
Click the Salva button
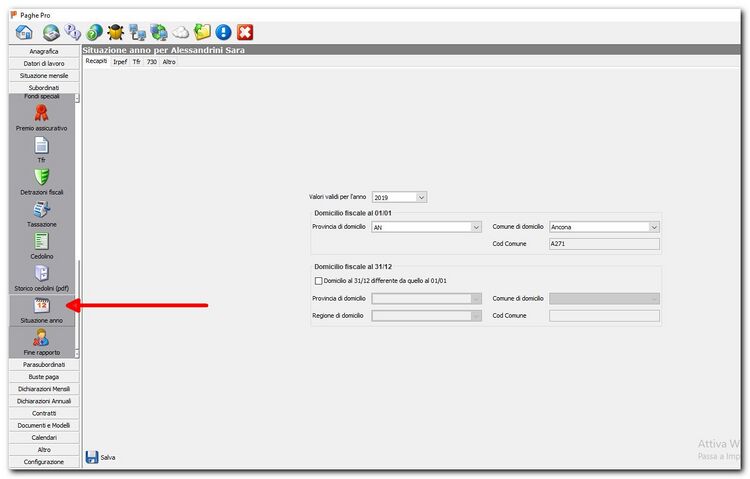click(101, 457)
